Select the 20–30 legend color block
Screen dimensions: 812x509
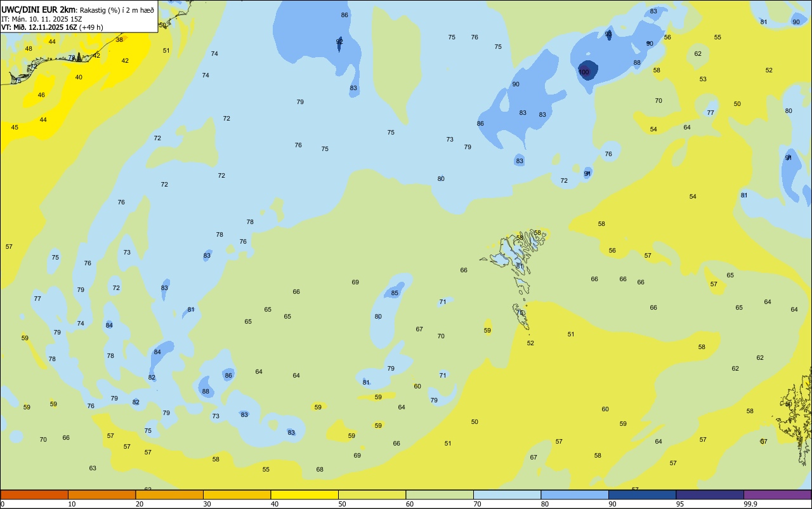[x=169, y=494]
